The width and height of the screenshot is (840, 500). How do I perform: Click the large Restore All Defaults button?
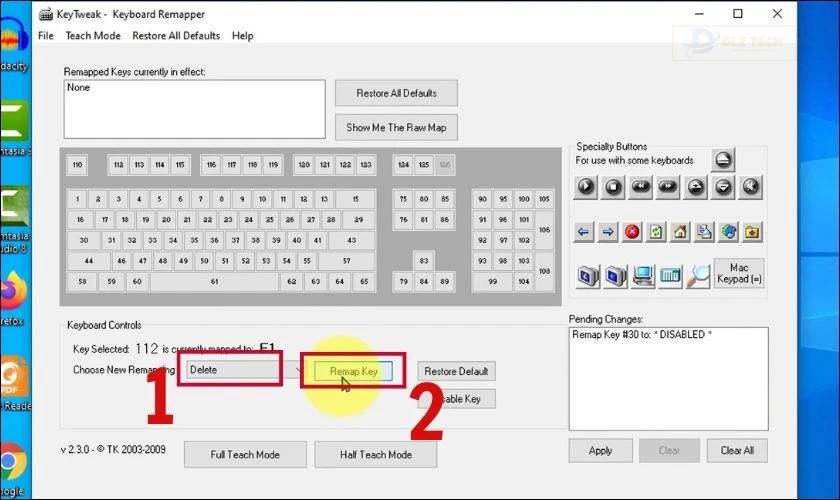[x=396, y=93]
